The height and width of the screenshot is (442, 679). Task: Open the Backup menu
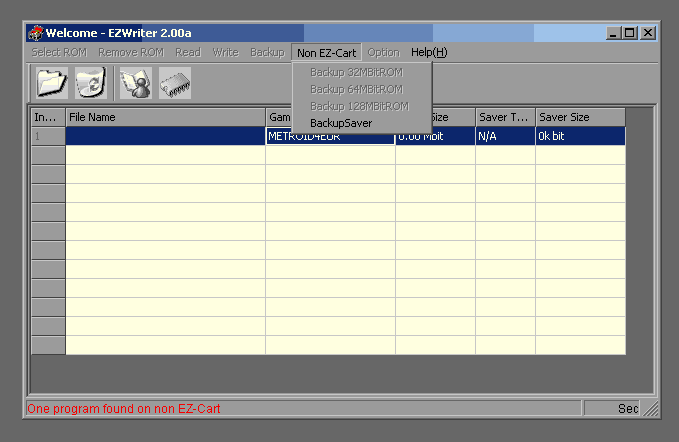pos(267,52)
